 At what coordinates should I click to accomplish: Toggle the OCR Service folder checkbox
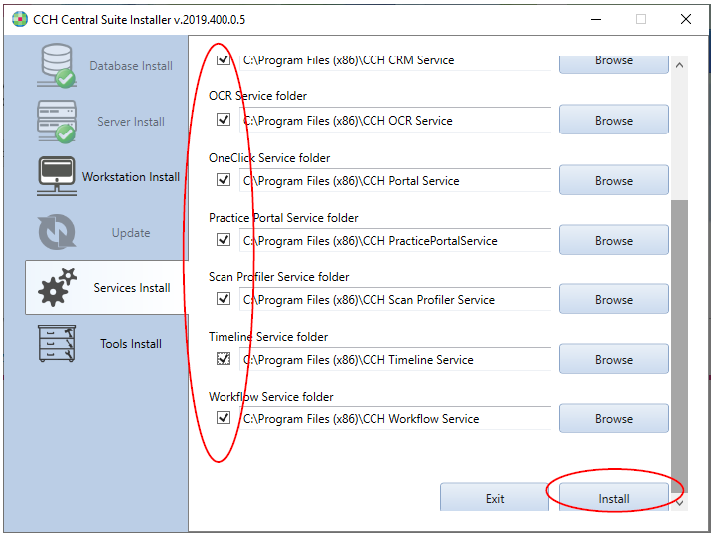coord(223,120)
